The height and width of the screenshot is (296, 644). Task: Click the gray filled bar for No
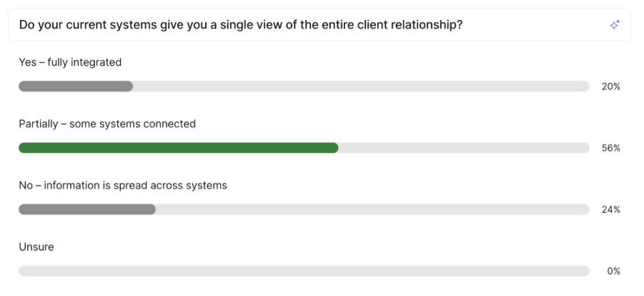point(87,209)
